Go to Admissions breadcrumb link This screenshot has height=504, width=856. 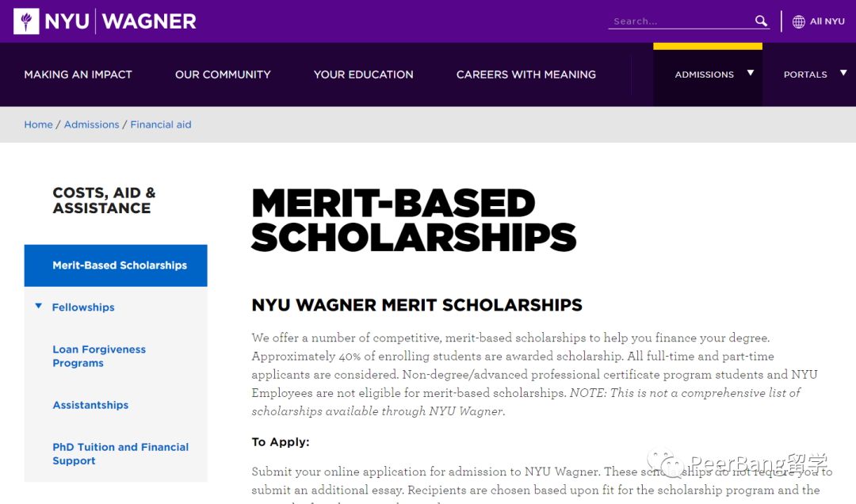(92, 124)
